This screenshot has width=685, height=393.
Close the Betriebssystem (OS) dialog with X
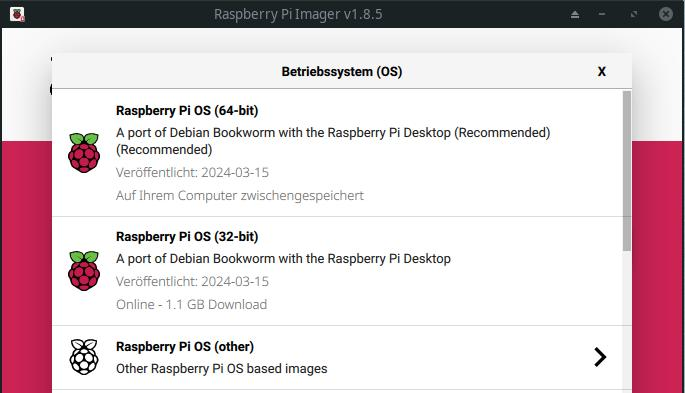[602, 72]
